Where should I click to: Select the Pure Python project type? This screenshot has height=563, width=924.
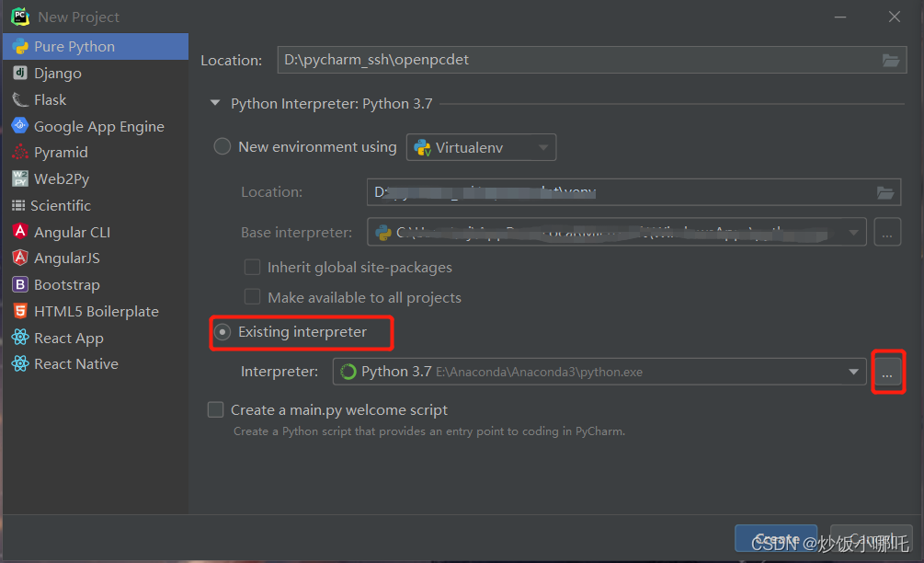(96, 47)
